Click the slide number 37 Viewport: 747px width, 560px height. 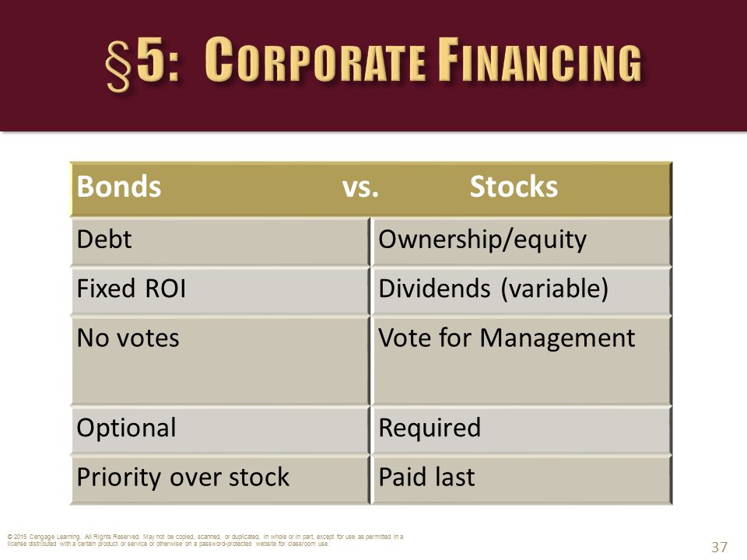pos(719,547)
